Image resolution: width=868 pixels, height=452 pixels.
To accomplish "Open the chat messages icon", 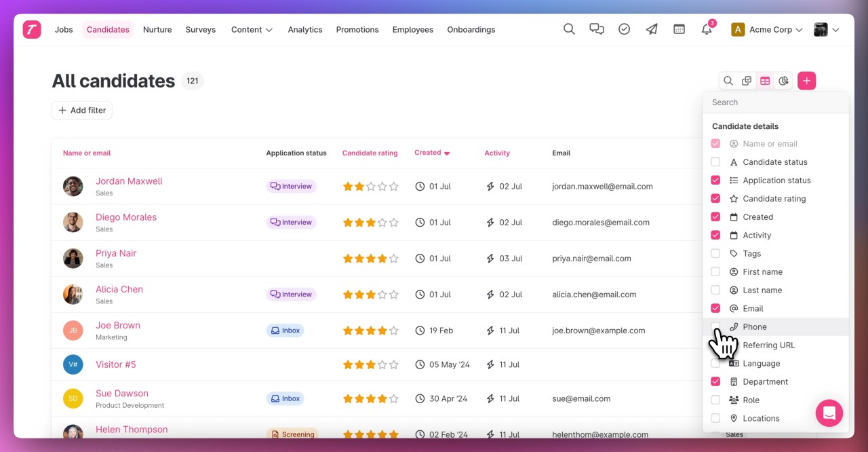I will click(x=597, y=29).
